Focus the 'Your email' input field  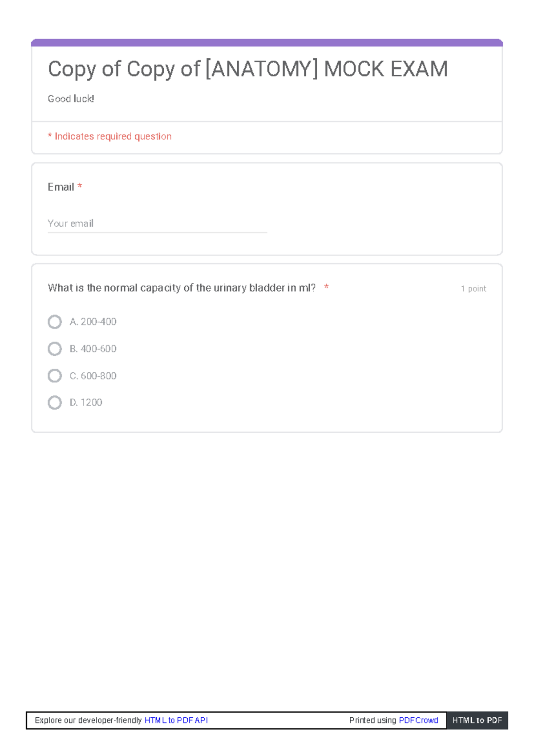coord(157,224)
